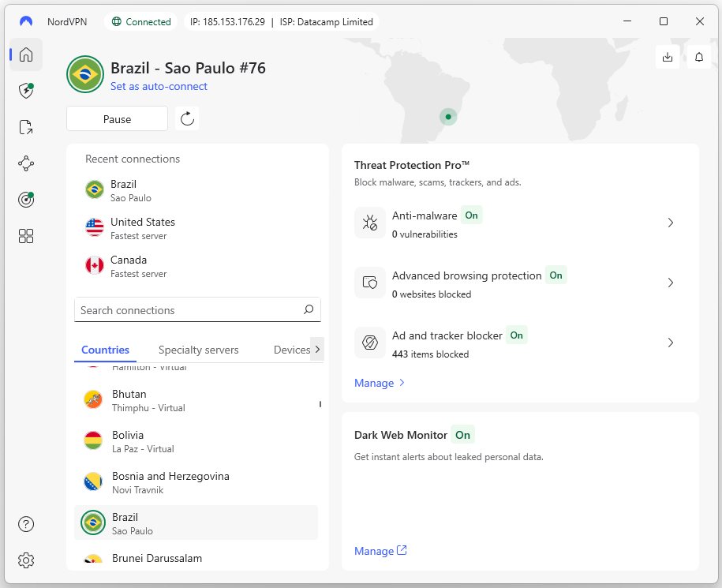
Task: Open the Meshnet sidebar icon
Action: click(26, 163)
